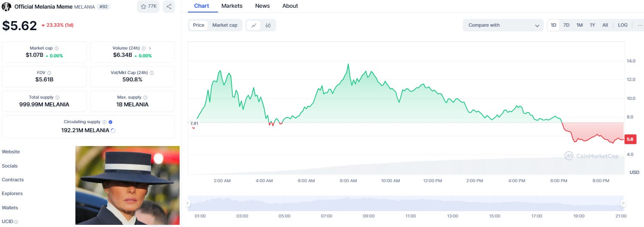Viewport: 644px width, 227px height.
Task: Click the info icon next to UCID
Action: coord(16,222)
